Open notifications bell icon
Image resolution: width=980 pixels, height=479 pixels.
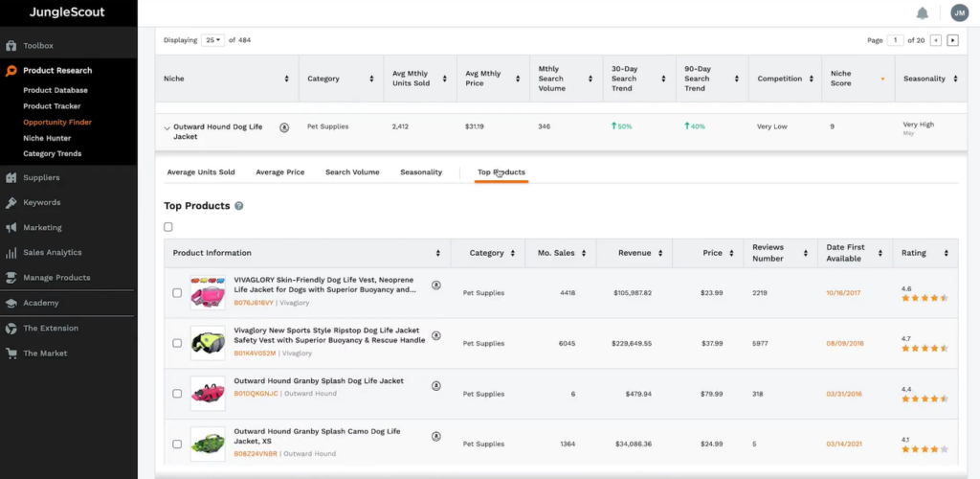922,13
